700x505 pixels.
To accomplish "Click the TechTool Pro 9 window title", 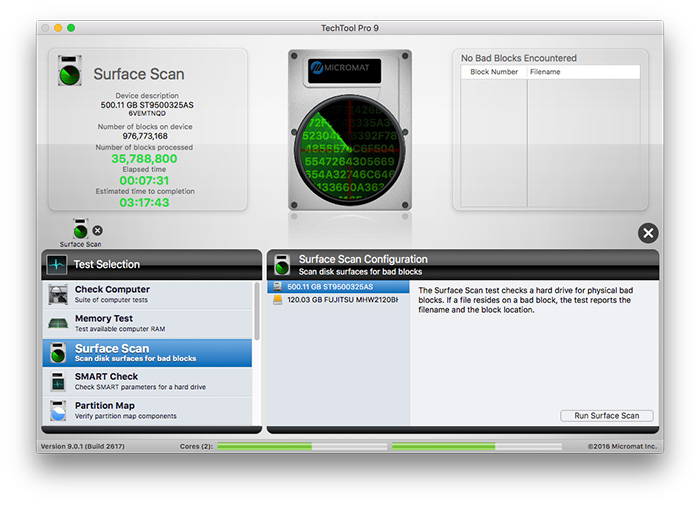I will coord(350,28).
